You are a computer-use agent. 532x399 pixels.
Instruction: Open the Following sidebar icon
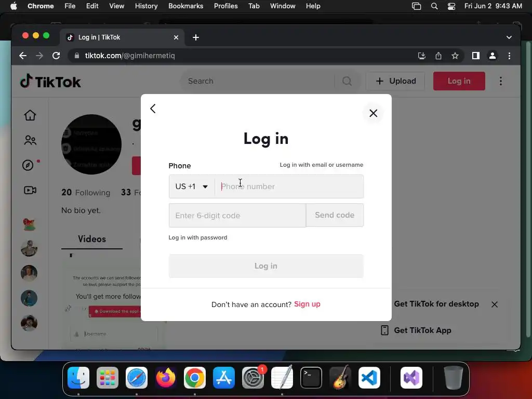pos(30,140)
